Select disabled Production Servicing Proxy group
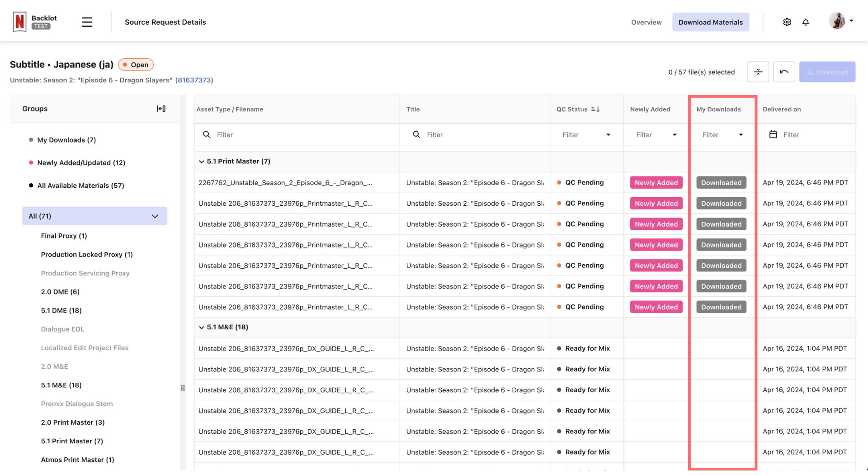This screenshot has height=475, width=868. (x=85, y=273)
